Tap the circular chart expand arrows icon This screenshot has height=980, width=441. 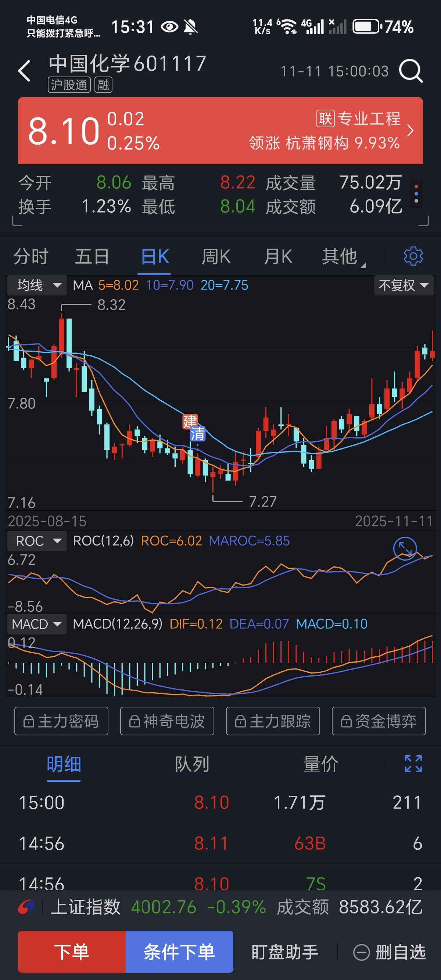(405, 548)
